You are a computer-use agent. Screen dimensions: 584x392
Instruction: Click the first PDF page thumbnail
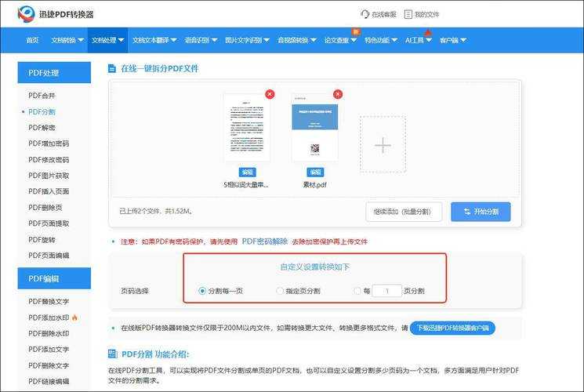(247, 128)
